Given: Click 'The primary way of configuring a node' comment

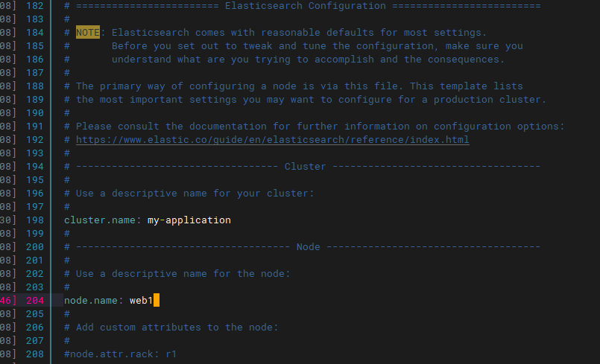Looking at the screenshot, I should pyautogui.click(x=294, y=86).
